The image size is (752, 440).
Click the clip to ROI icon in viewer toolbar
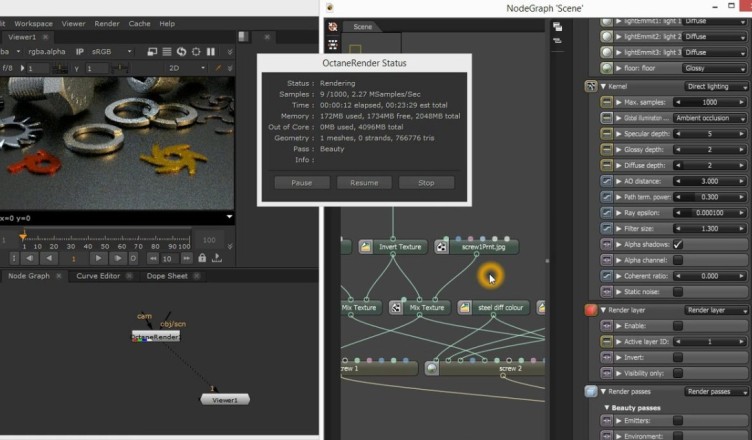[x=152, y=52]
